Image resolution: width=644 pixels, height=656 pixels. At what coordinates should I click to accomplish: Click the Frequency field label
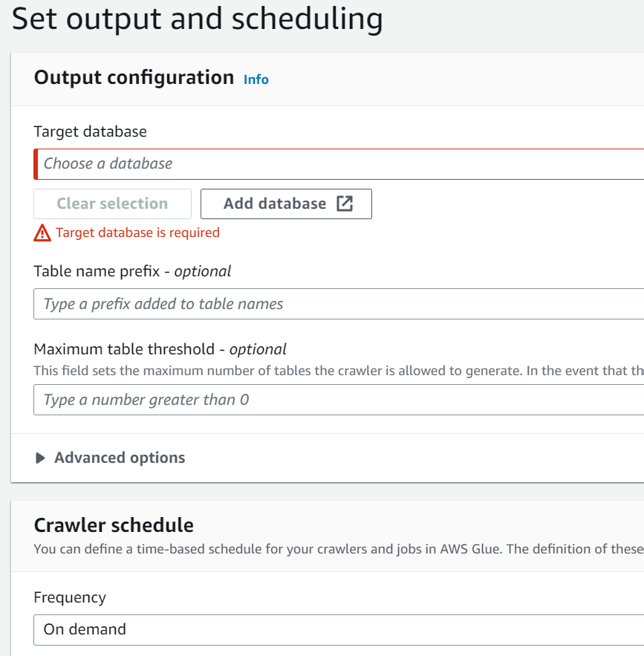[70, 597]
